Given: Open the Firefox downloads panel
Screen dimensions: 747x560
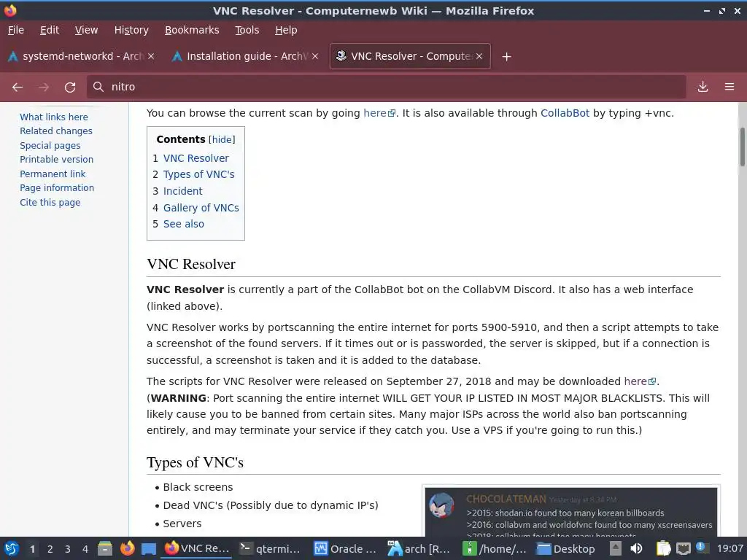Looking at the screenshot, I should (x=703, y=87).
